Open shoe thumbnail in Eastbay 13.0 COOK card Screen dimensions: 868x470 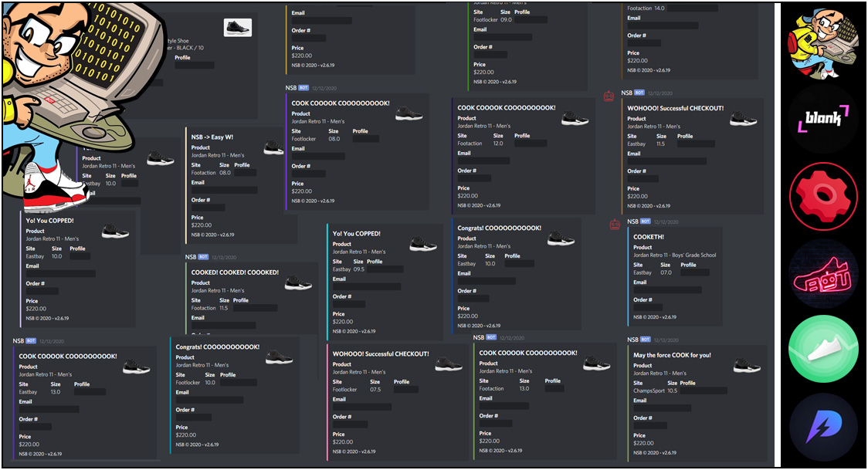(136, 367)
